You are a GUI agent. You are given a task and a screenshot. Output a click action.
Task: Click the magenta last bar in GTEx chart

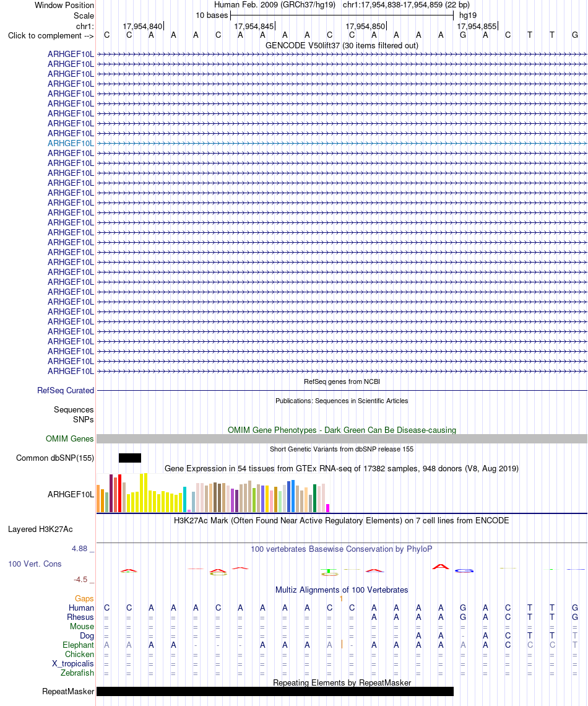point(327,508)
